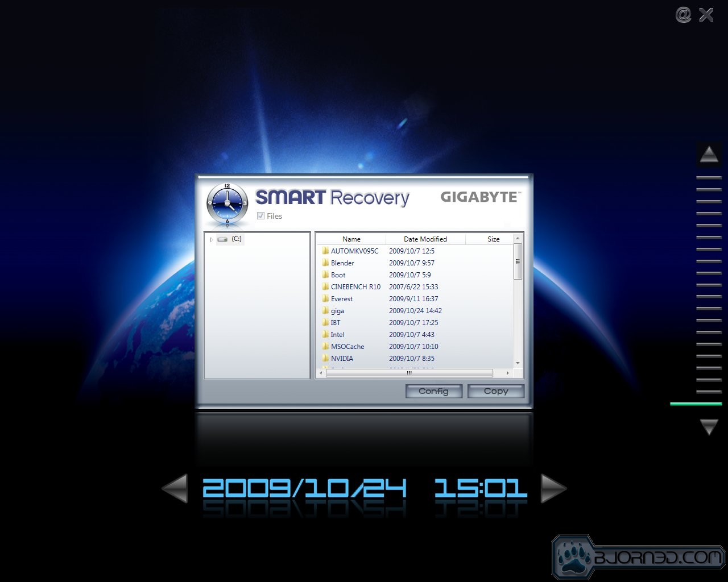Click the Smart Recovery clock icon

(227, 203)
